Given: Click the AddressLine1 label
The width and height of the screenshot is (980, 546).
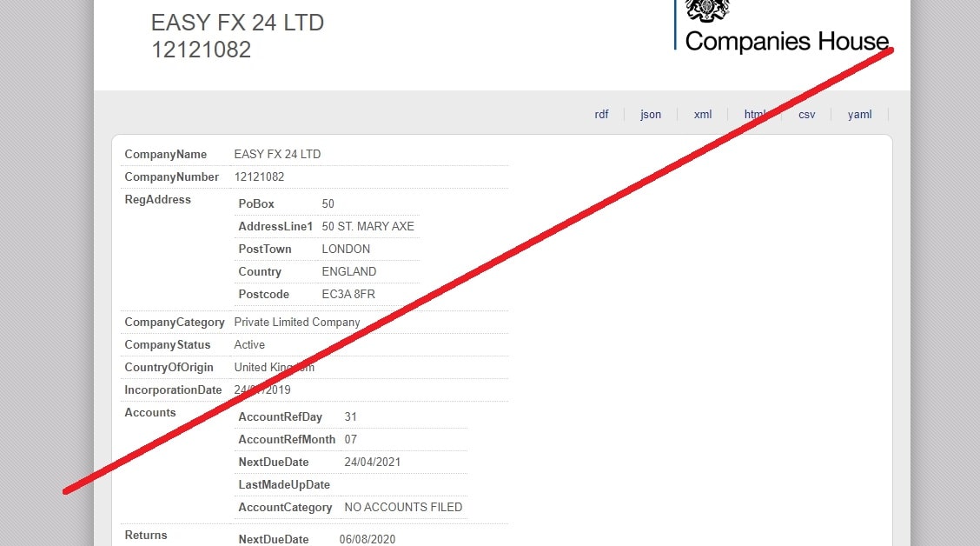Looking at the screenshot, I should coord(275,226).
